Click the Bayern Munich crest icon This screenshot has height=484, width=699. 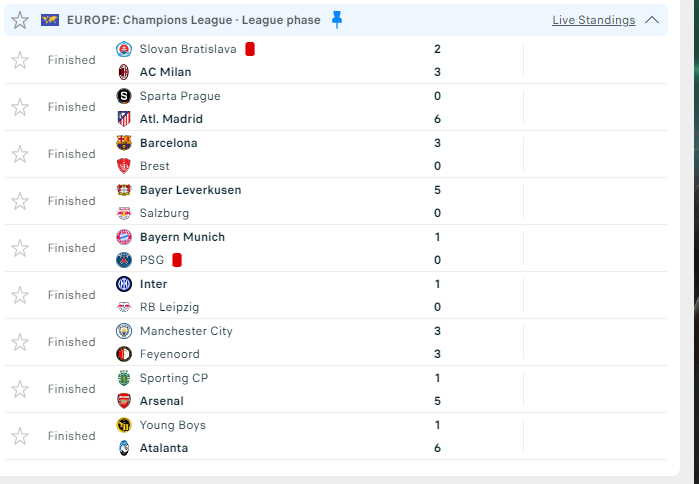124,237
